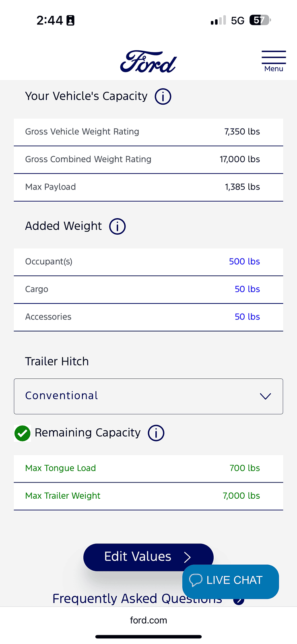Open the hamburger Menu icon
The width and height of the screenshot is (297, 644).
(274, 61)
